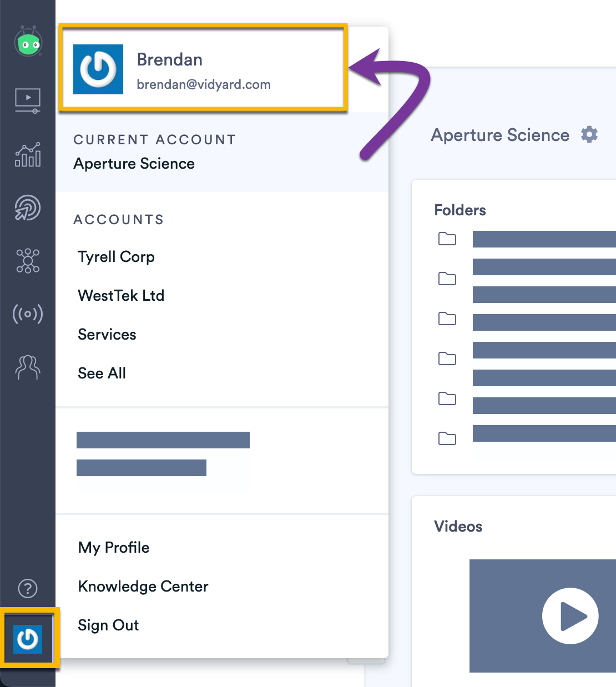Click the target-arrow campaigns sidebar icon
The image size is (616, 687).
click(x=28, y=208)
